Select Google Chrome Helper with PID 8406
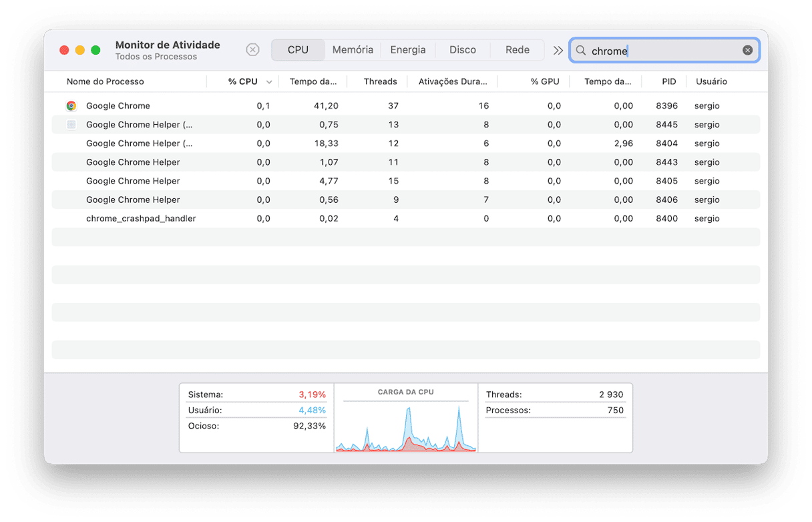812x522 pixels. coord(406,199)
